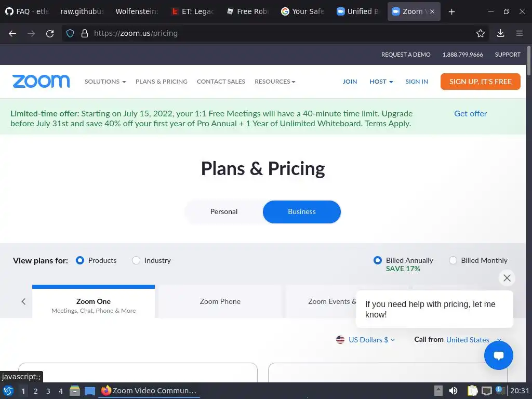Open the file cabinet icon in taskbar
The width and height of the screenshot is (532, 399).
tap(75, 391)
